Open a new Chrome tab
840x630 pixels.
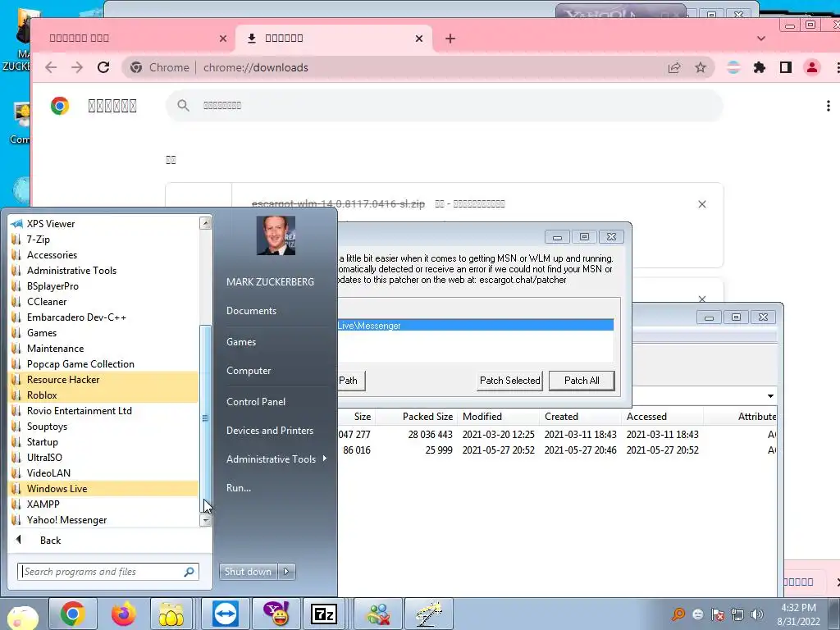(x=450, y=39)
